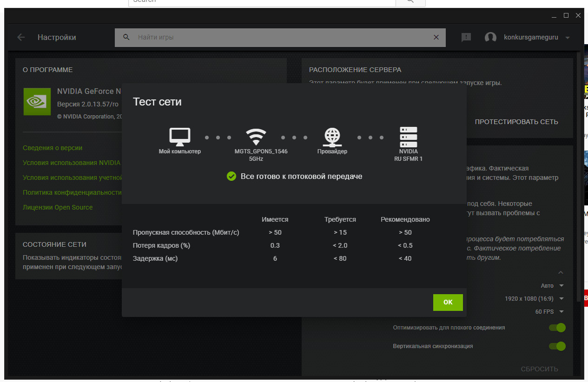The height and width of the screenshot is (382, 588).
Task: Click the user avatar icon
Action: pyautogui.click(x=490, y=37)
